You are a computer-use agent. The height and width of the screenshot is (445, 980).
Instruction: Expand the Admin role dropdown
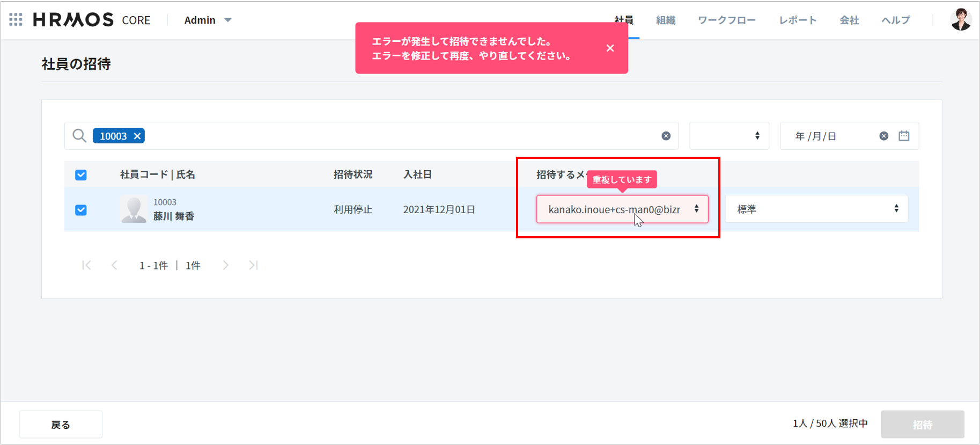point(208,20)
